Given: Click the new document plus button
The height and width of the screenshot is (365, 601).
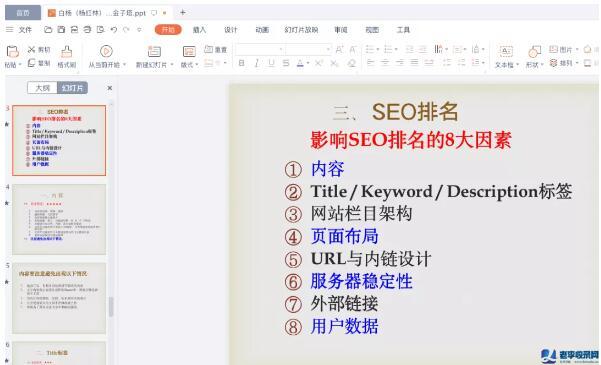Looking at the screenshot, I should [x=183, y=13].
